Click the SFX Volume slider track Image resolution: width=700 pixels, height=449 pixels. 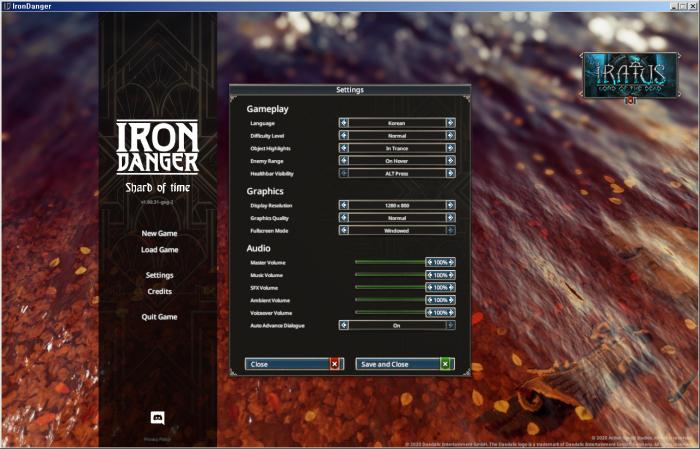pyautogui.click(x=390, y=287)
